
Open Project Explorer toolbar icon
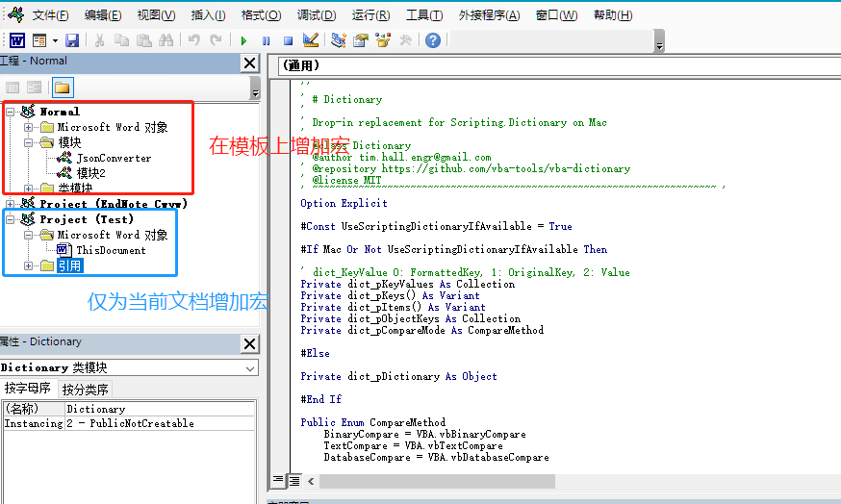[x=339, y=40]
